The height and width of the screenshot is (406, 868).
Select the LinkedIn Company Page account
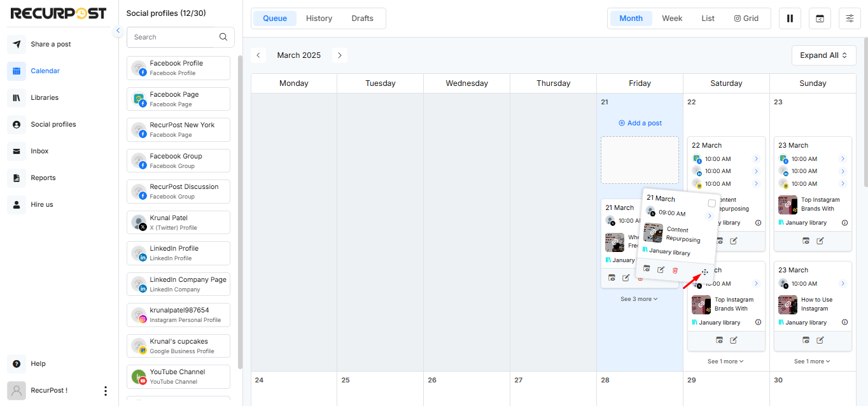tap(178, 284)
